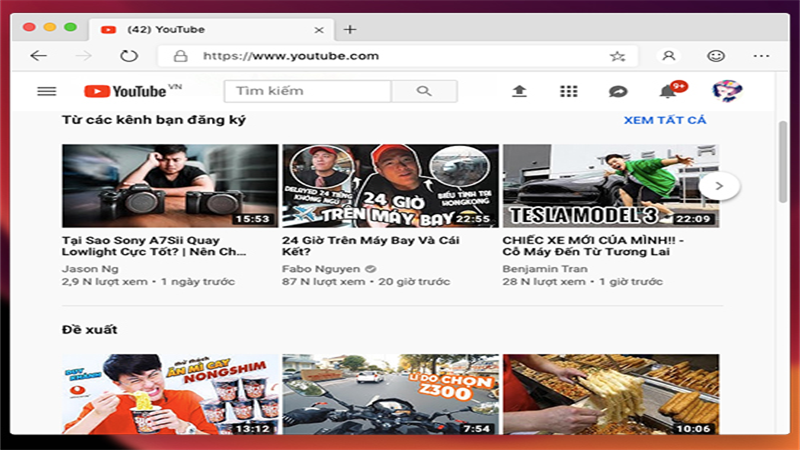Open a new tab with plus button
The image size is (800, 450).
pyautogui.click(x=350, y=30)
